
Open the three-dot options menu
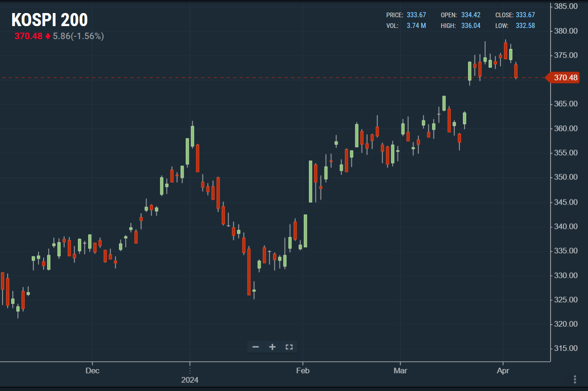click(x=575, y=379)
